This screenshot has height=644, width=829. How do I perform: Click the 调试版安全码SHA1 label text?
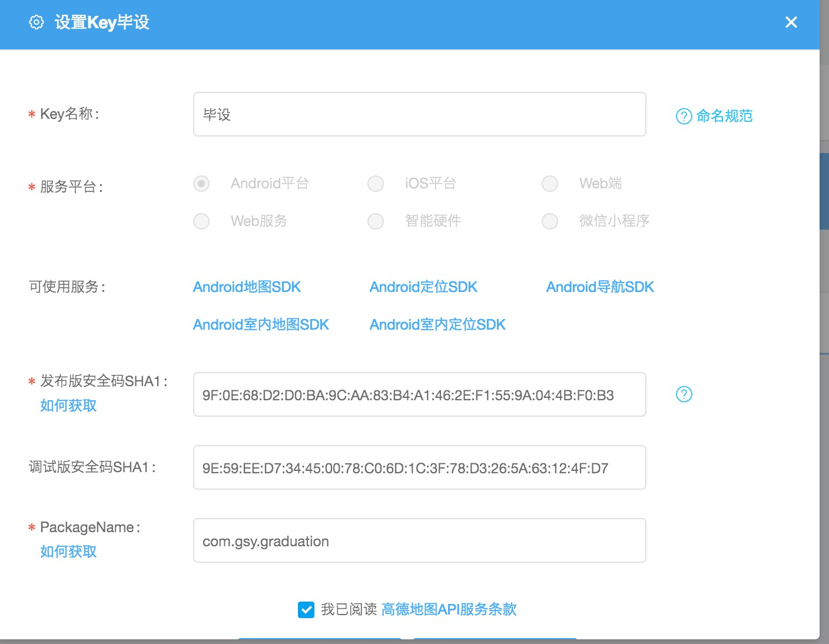[92, 467]
